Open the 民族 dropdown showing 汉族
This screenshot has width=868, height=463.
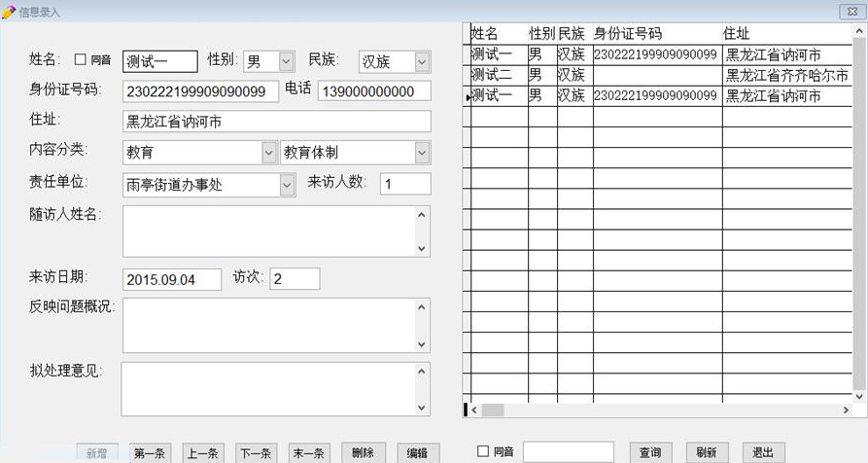click(422, 62)
